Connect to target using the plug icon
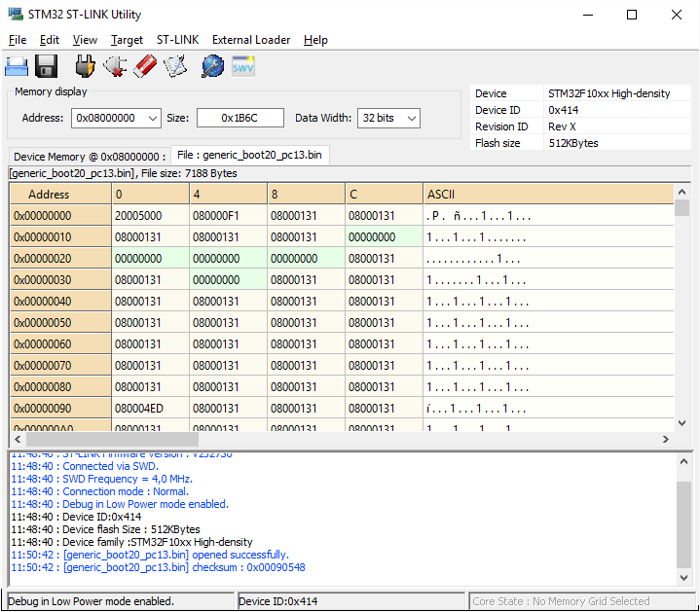The width and height of the screenshot is (700, 612). pos(86,66)
